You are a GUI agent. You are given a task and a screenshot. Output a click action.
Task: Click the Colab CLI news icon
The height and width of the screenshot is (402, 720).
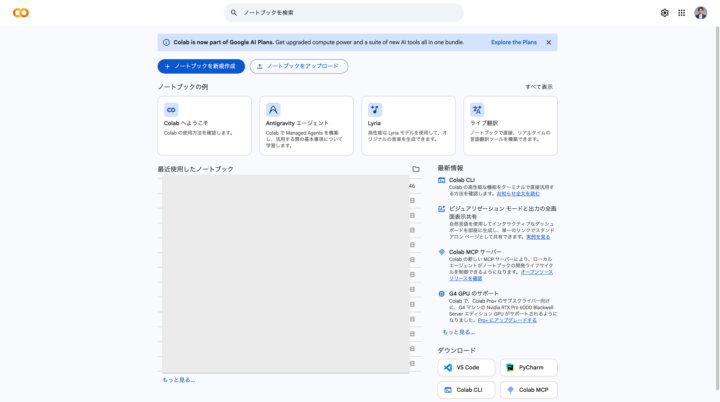(441, 181)
